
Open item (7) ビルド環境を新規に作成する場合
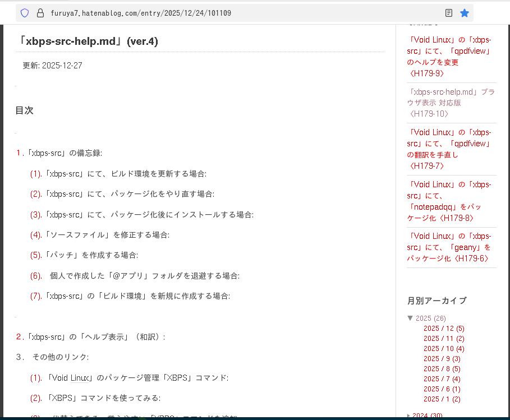click(x=130, y=296)
